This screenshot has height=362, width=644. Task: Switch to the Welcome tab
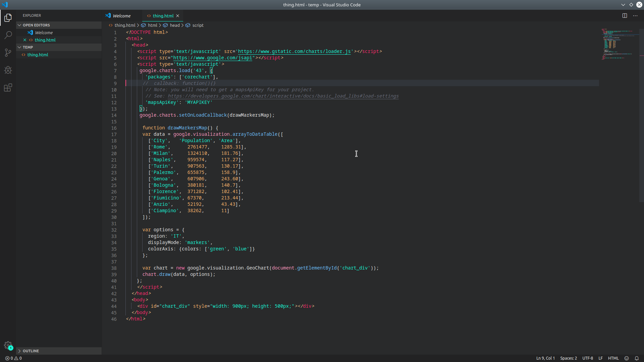pyautogui.click(x=122, y=16)
